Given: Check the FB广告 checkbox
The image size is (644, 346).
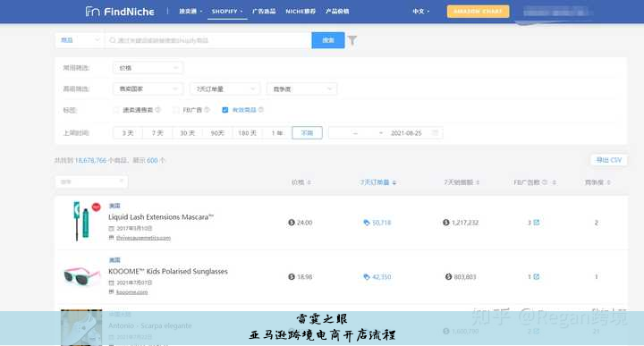Looking at the screenshot, I should (x=176, y=110).
